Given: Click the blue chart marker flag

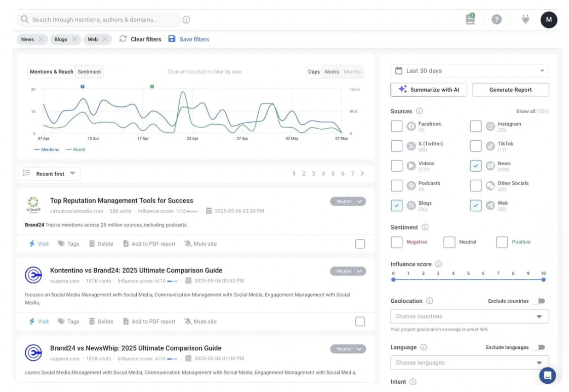Looking at the screenshot, I should coord(82,86).
